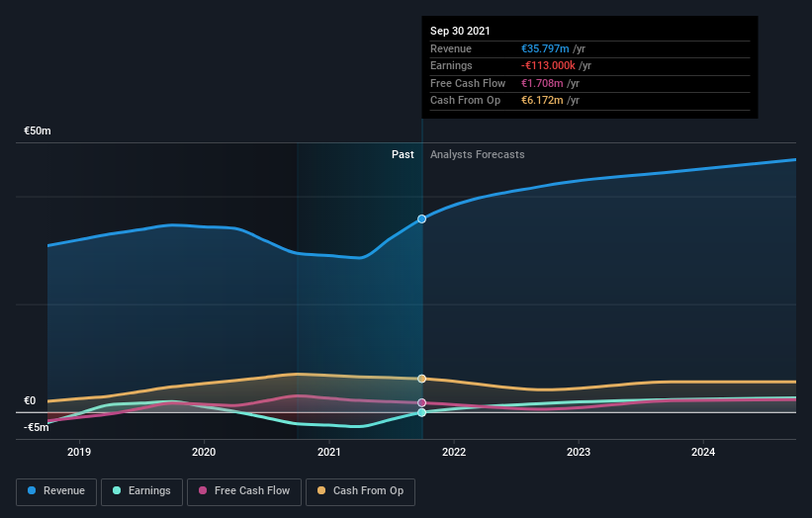
Task: Select the Free Cash Flow data point marker
Action: click(x=422, y=402)
